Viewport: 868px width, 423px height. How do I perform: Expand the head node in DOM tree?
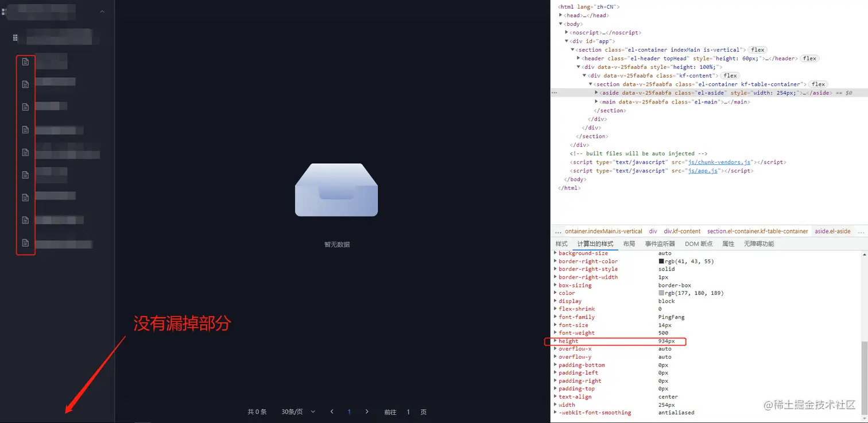click(x=561, y=16)
